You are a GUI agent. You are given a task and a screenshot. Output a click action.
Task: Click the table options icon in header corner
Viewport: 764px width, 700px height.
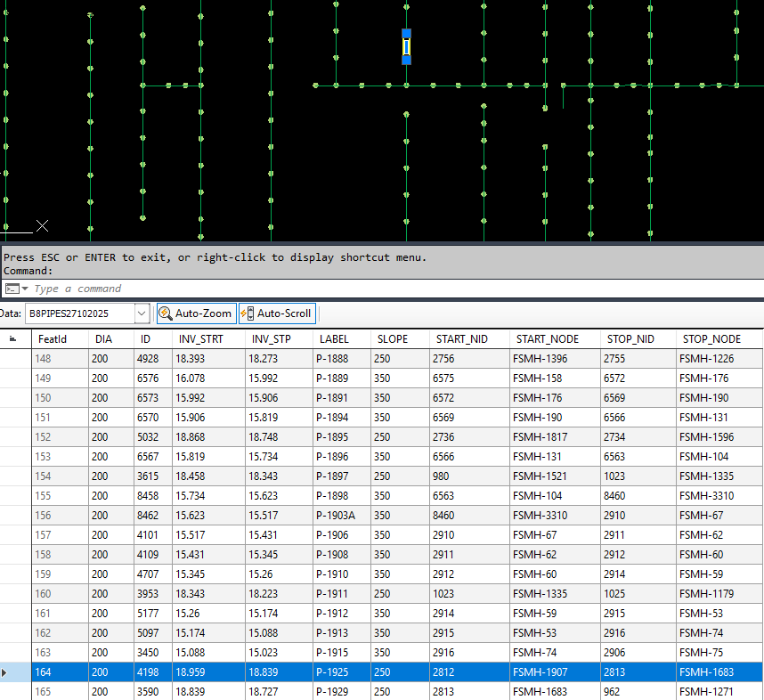point(13,338)
